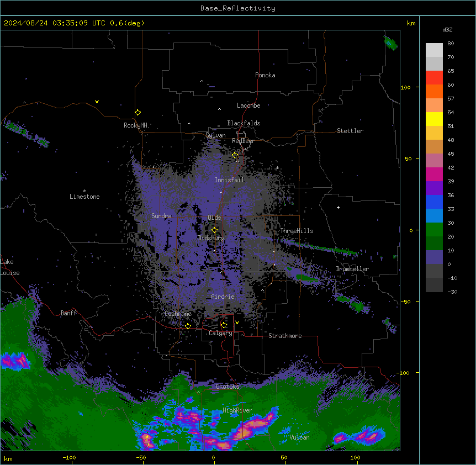Click the Ponoka city label
Image resolution: width=476 pixels, height=465 pixels.
(265, 75)
